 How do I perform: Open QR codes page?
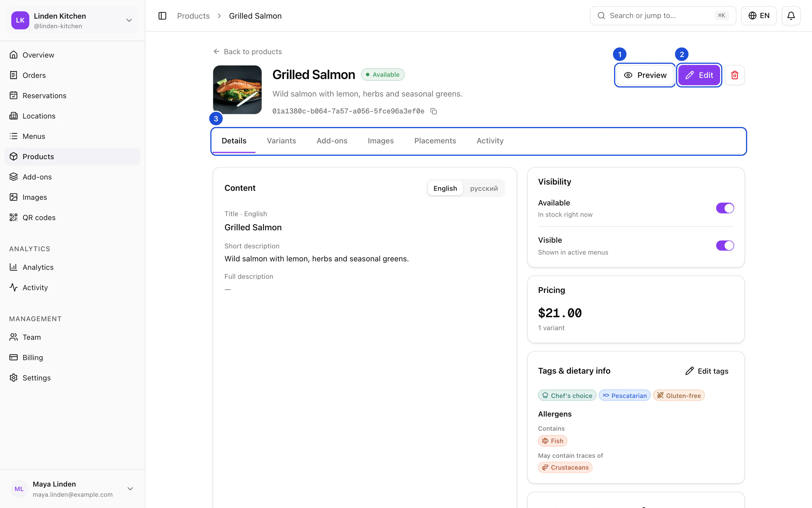click(72, 217)
